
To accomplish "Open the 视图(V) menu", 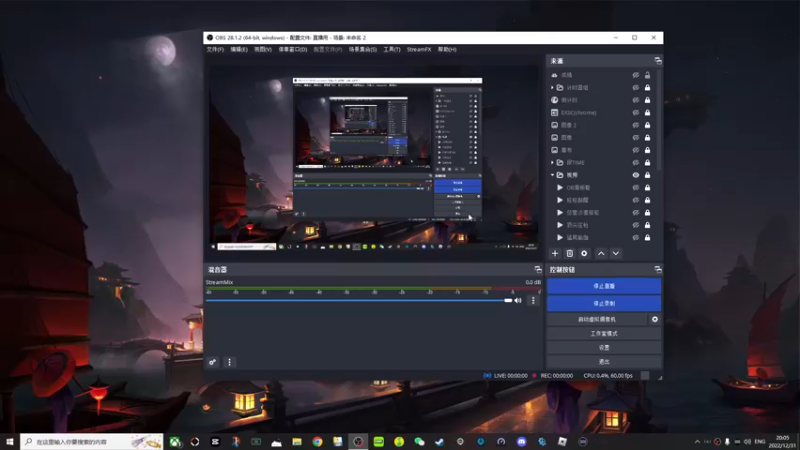I will click(263, 49).
